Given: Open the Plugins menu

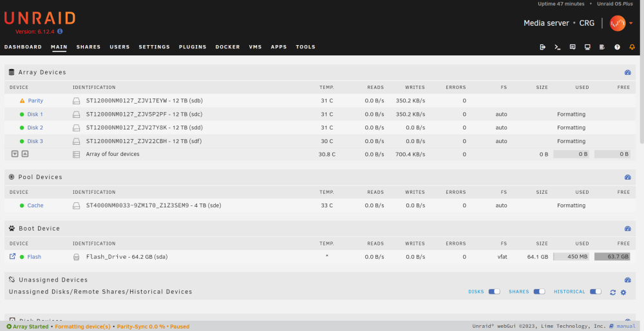Looking at the screenshot, I should click(x=193, y=47).
